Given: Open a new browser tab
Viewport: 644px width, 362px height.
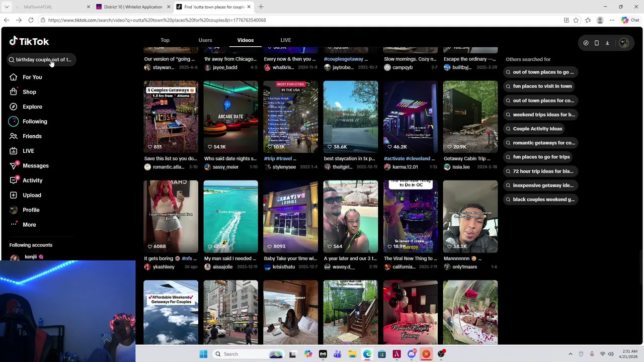Looking at the screenshot, I should tap(261, 7).
